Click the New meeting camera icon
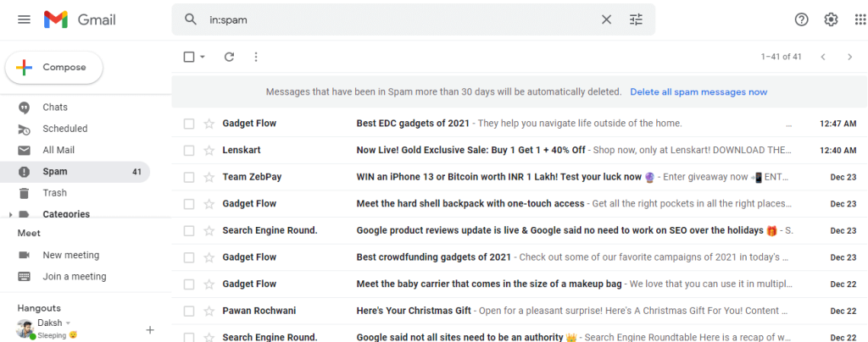Image resolution: width=868 pixels, height=342 pixels. pos(24,256)
